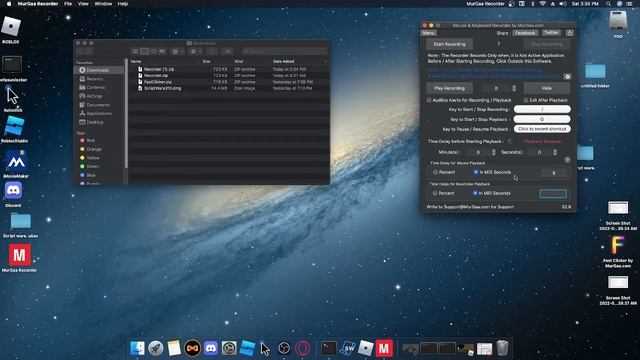Open the Window menu
This screenshot has height=360, width=640.
click(x=103, y=4)
